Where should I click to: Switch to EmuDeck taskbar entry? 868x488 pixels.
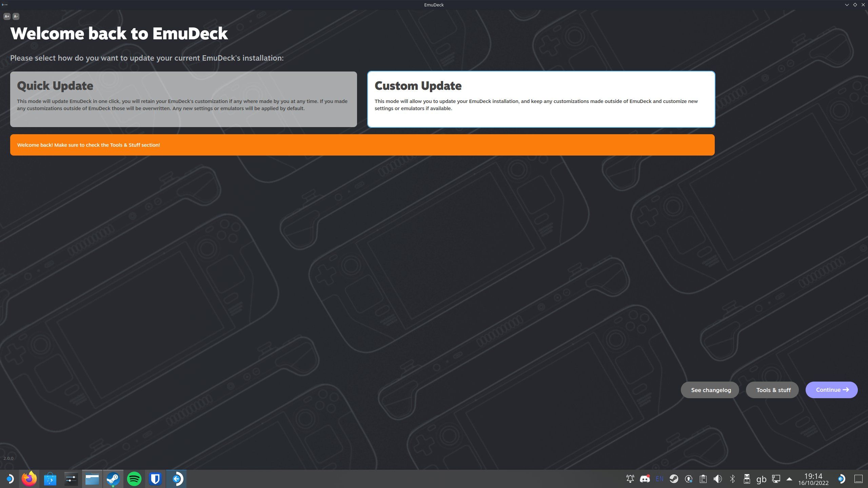pyautogui.click(x=176, y=479)
